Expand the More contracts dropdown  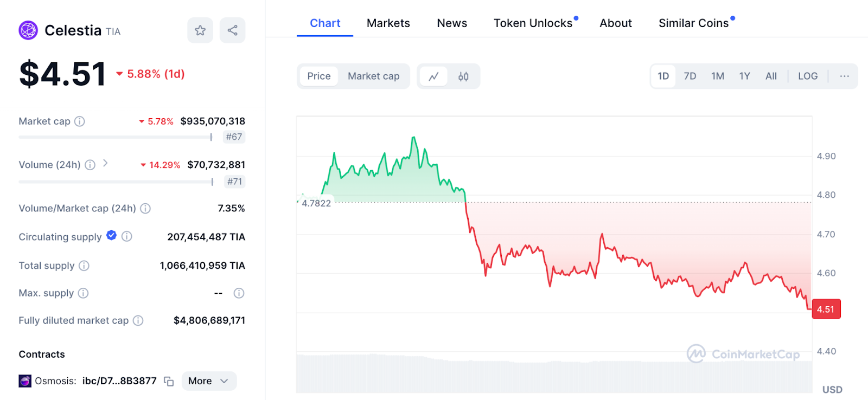coord(209,381)
